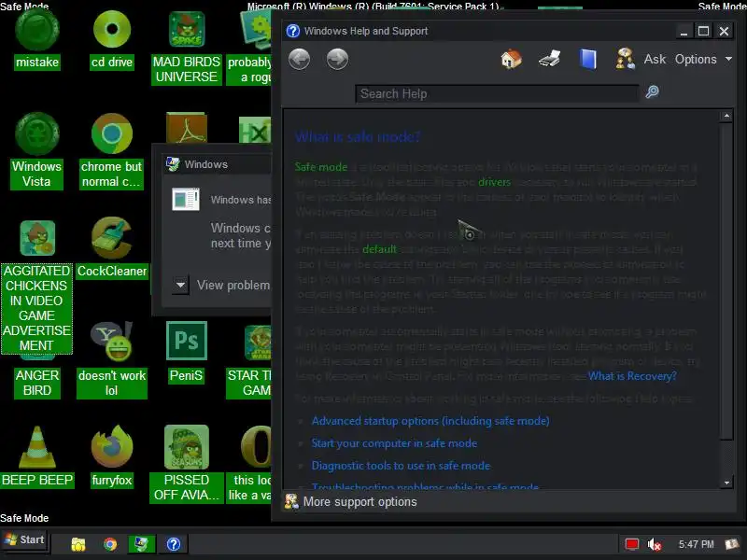Switch to Help and Support taskbar button
The height and width of the screenshot is (560, 747).
tap(174, 544)
